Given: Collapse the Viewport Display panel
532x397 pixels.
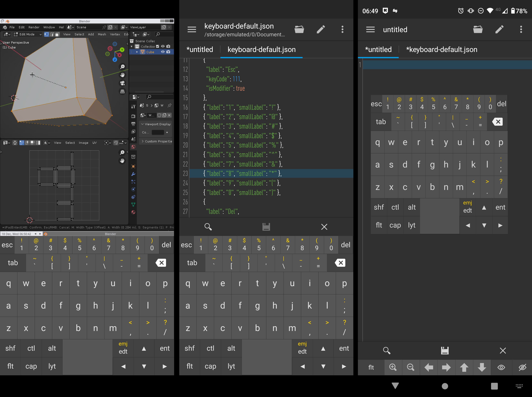Looking at the screenshot, I should click(142, 124).
